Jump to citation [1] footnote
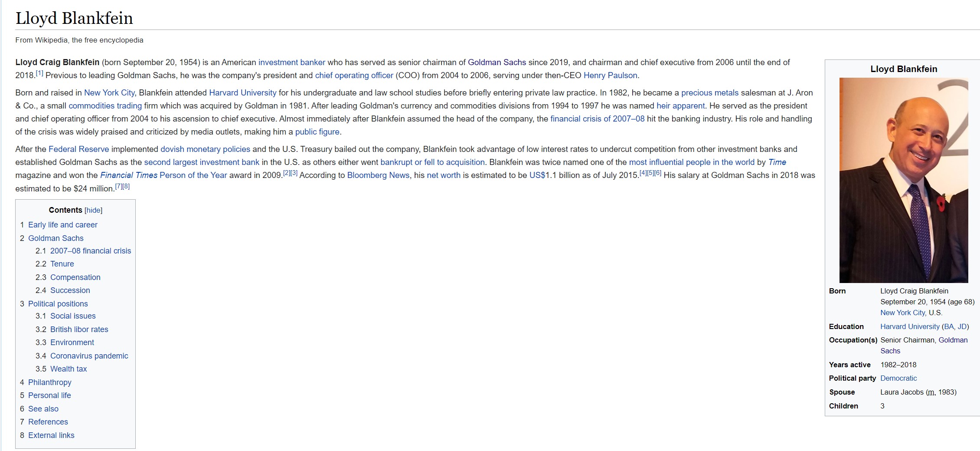Screen dimensions: 980x451 coord(39,73)
